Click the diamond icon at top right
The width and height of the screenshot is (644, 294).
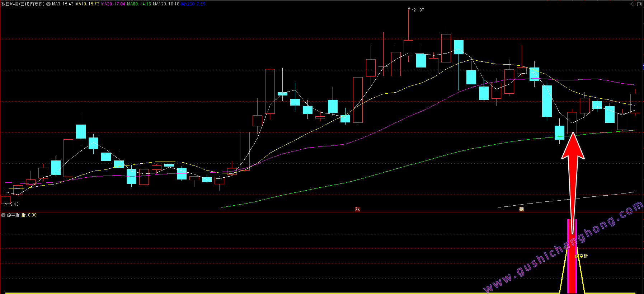[x=633, y=4]
